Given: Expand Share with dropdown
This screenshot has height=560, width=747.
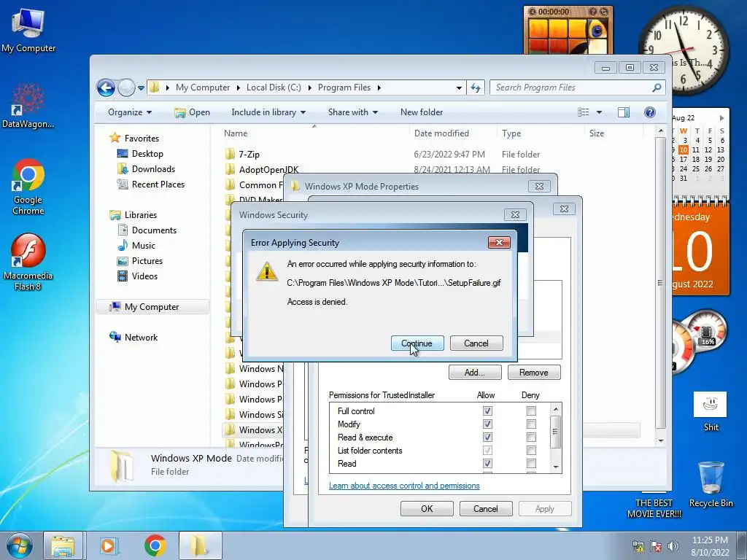Looking at the screenshot, I should [352, 112].
